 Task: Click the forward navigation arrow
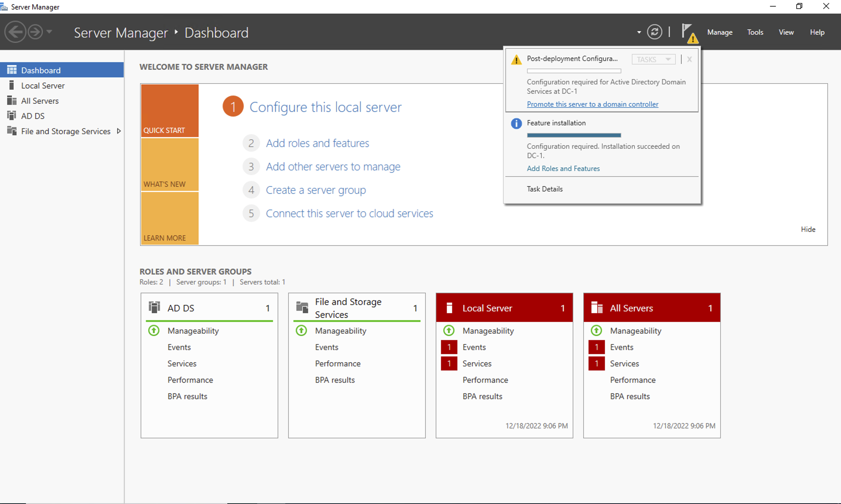[x=35, y=32]
